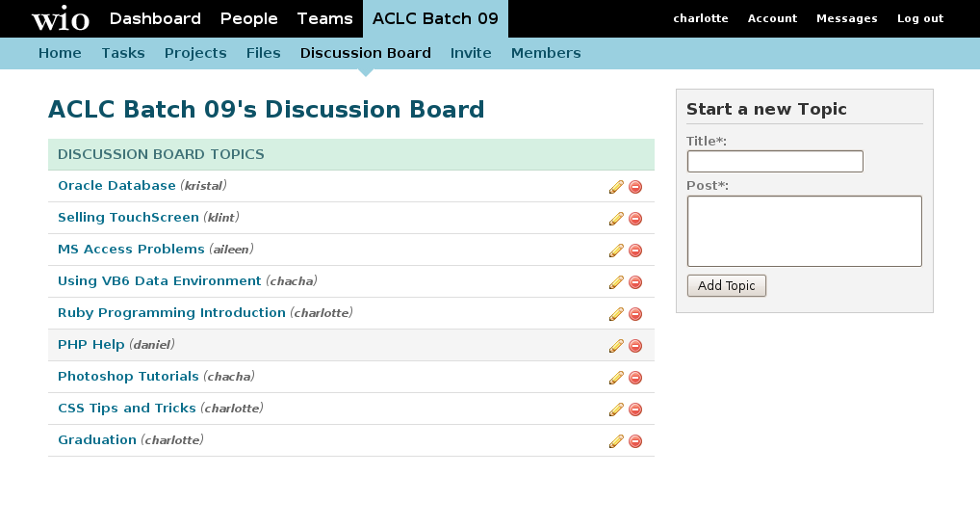Edit the MS Access Problems topic
The image size is (980, 528).
point(616,251)
